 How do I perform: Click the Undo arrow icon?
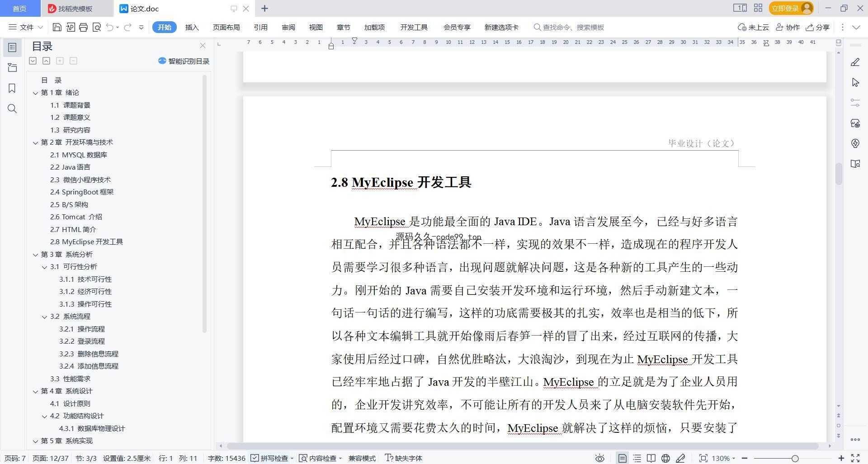tap(109, 27)
